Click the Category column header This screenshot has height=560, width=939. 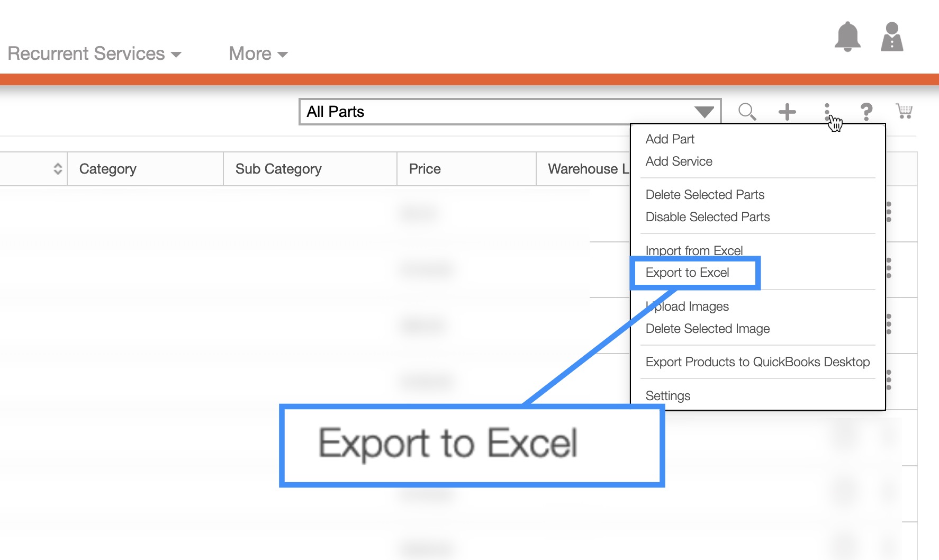tap(108, 169)
